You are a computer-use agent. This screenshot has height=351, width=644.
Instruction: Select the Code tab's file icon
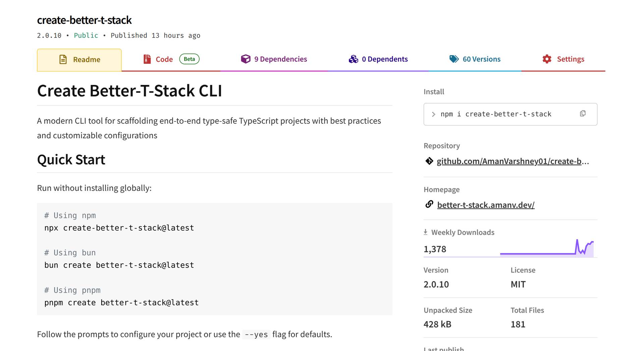click(147, 59)
